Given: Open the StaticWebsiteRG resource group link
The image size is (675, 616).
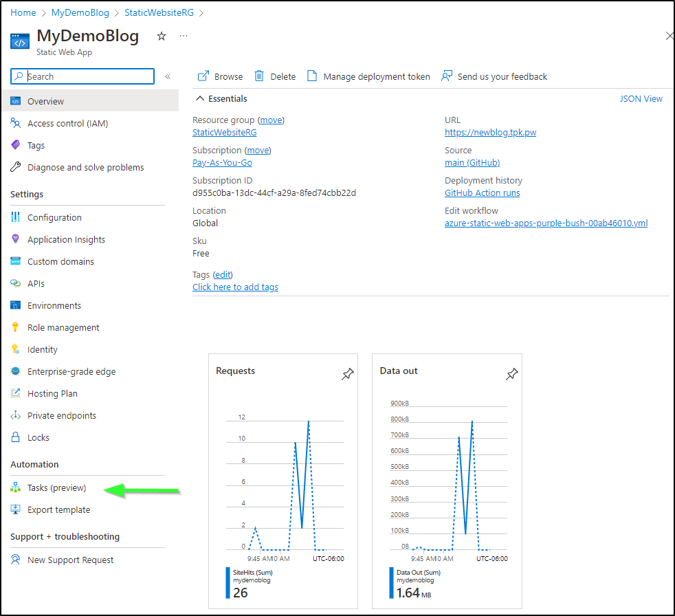Looking at the screenshot, I should (x=224, y=133).
